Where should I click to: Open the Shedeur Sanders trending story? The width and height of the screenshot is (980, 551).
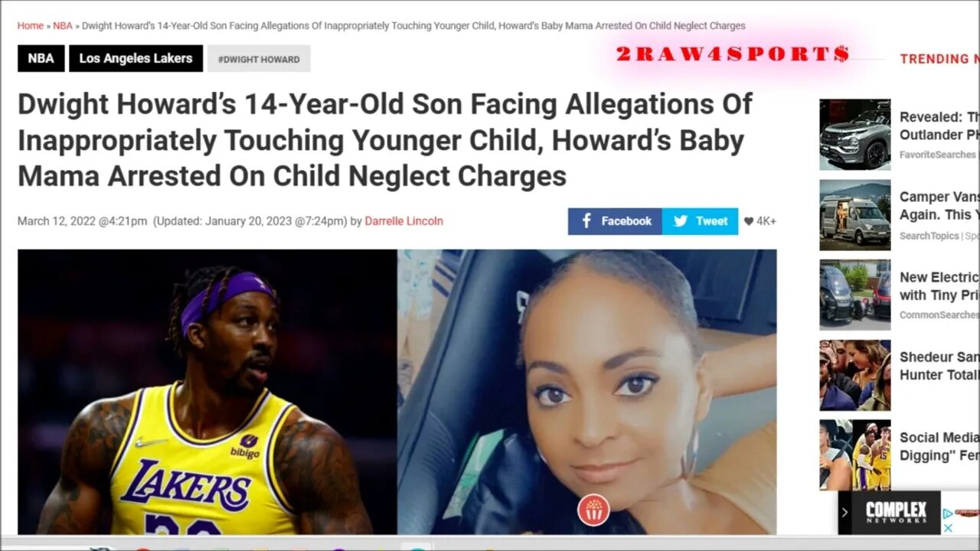pos(939,366)
